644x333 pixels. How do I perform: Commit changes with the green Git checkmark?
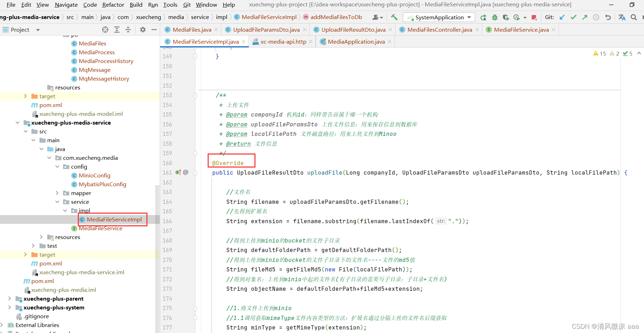point(574,17)
